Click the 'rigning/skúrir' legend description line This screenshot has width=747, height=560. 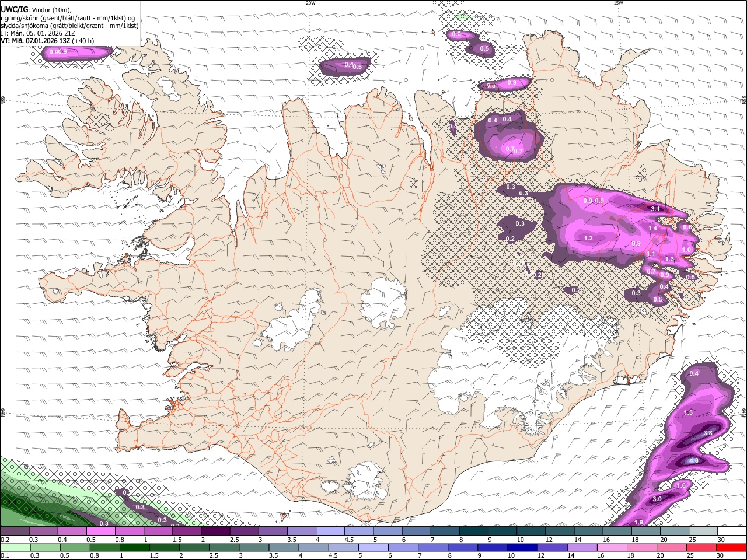(68, 18)
